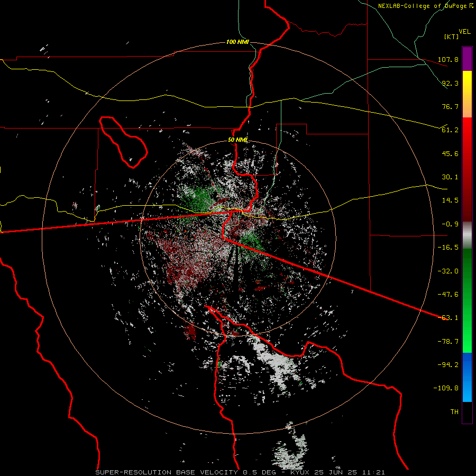The width and height of the screenshot is (476, 476).
Task: Click the 76.7 velocity scale value
Action: pyautogui.click(x=450, y=106)
